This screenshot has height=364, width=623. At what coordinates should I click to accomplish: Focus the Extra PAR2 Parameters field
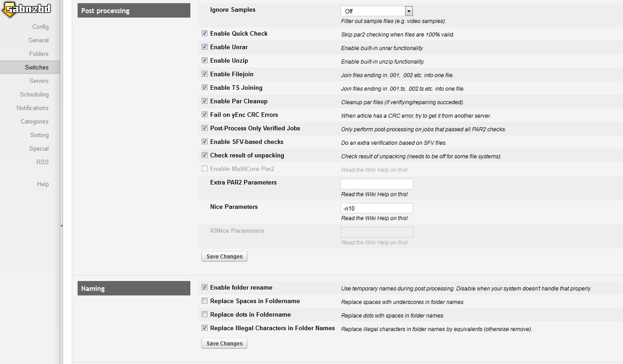click(377, 184)
